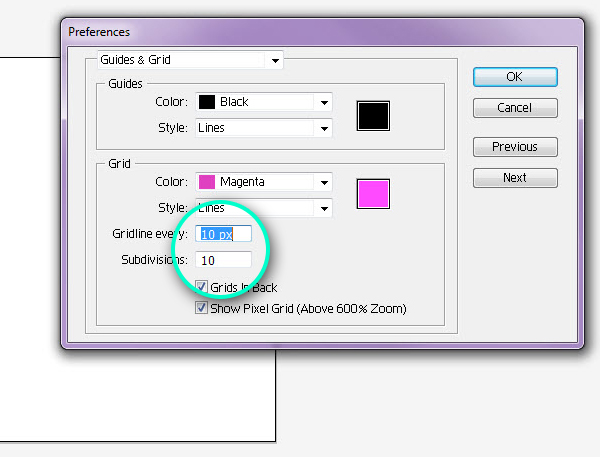The height and width of the screenshot is (457, 600).
Task: Open the Guides Style dropdown
Action: click(x=264, y=128)
